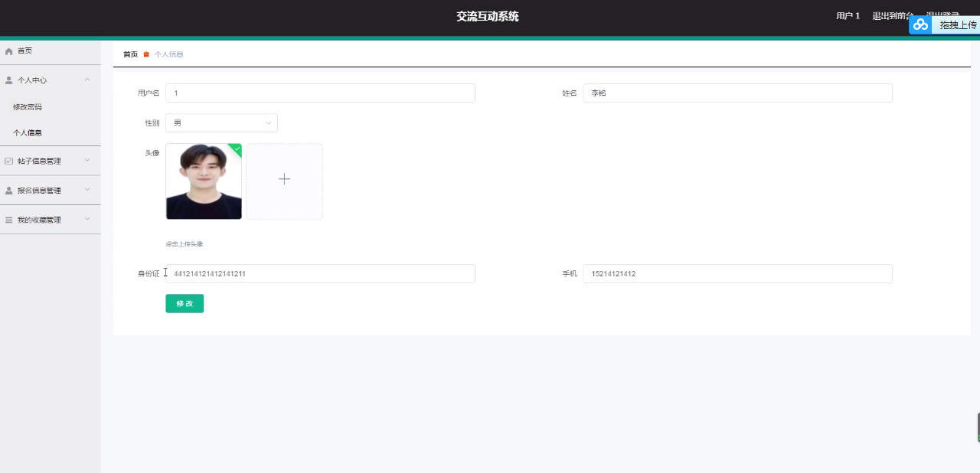
Task: Open 修改密码 in the sidebar
Action: point(28,107)
